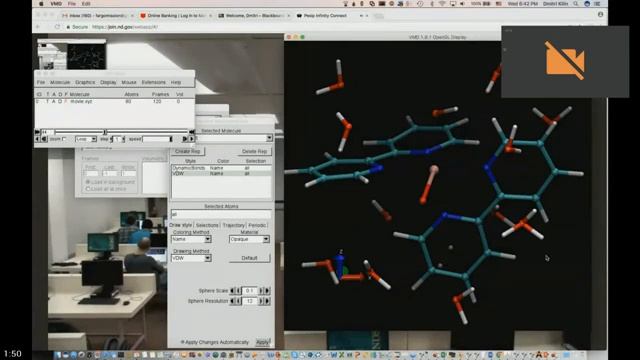
Task: Switch to the Periodic tab
Action: click(x=257, y=225)
